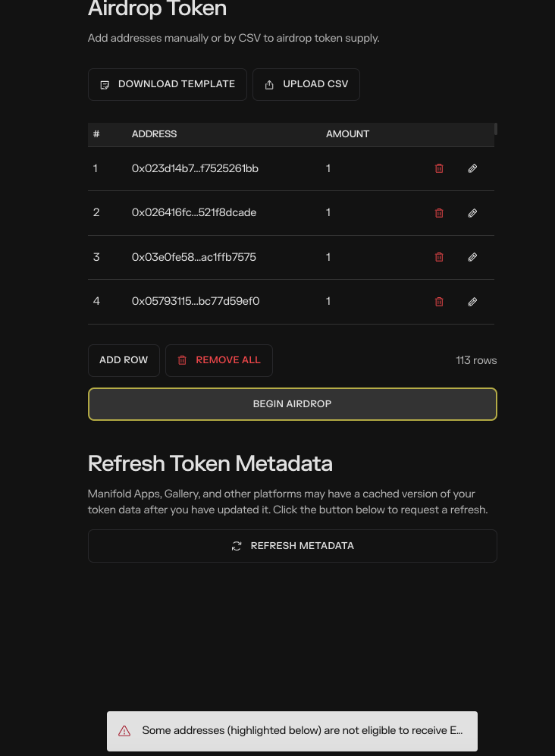This screenshot has height=756, width=555.
Task: Delete row 2 using trash icon
Action: pos(439,213)
